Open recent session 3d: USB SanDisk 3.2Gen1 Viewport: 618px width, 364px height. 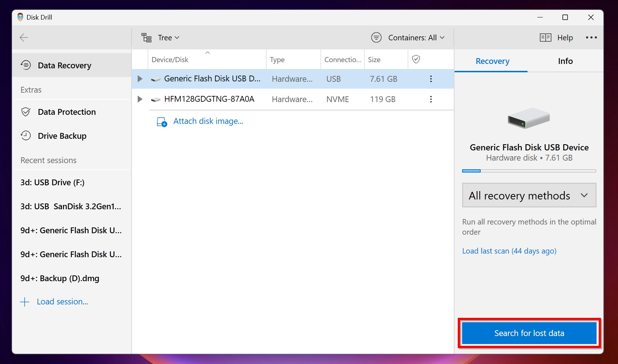[72, 206]
